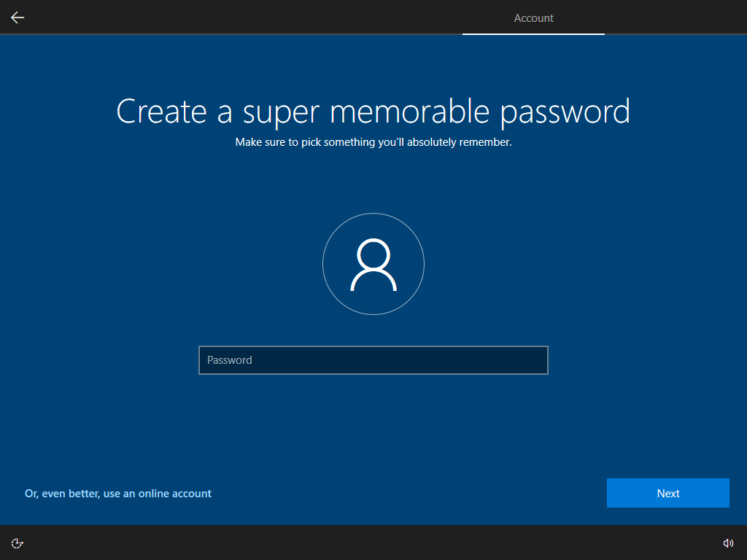Click the Next button
This screenshot has height=560, width=747.
(668, 493)
